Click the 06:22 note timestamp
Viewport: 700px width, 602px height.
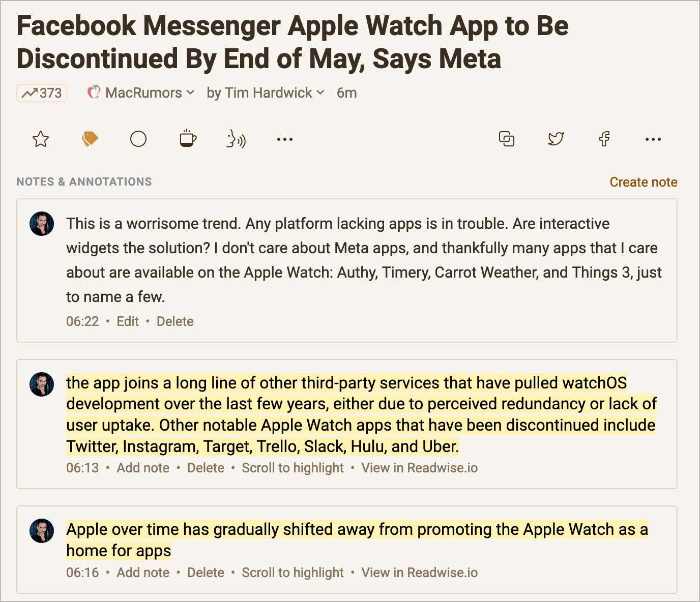(82, 321)
